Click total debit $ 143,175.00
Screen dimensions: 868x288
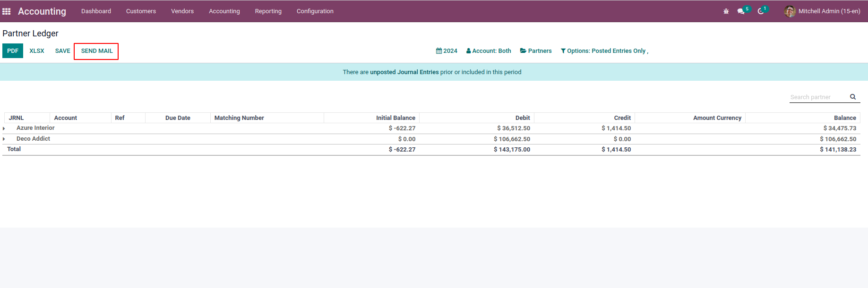click(512, 150)
